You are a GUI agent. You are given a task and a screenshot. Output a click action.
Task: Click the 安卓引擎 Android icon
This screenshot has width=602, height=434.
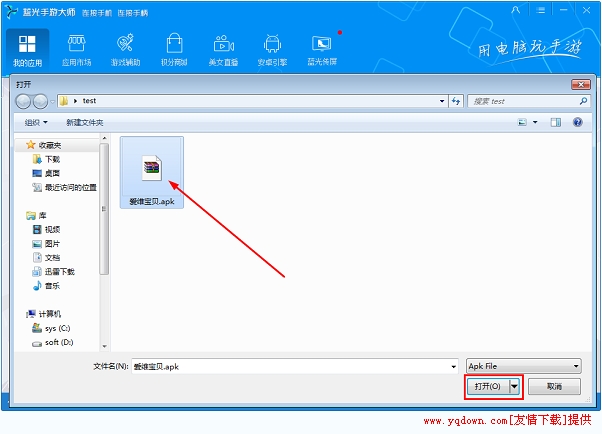[x=273, y=50]
